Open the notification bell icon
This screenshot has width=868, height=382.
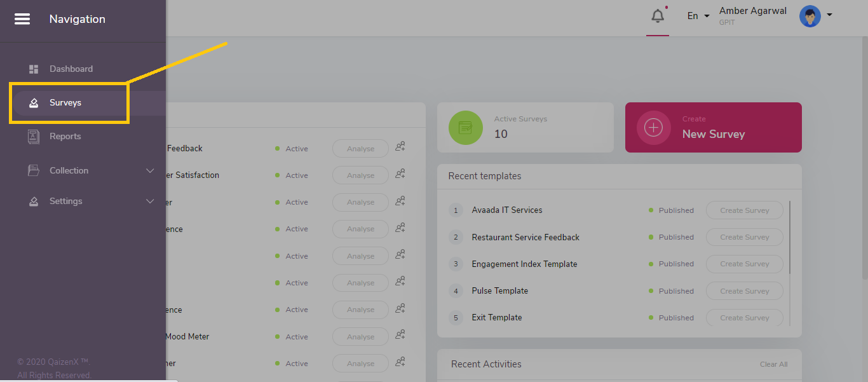click(658, 16)
